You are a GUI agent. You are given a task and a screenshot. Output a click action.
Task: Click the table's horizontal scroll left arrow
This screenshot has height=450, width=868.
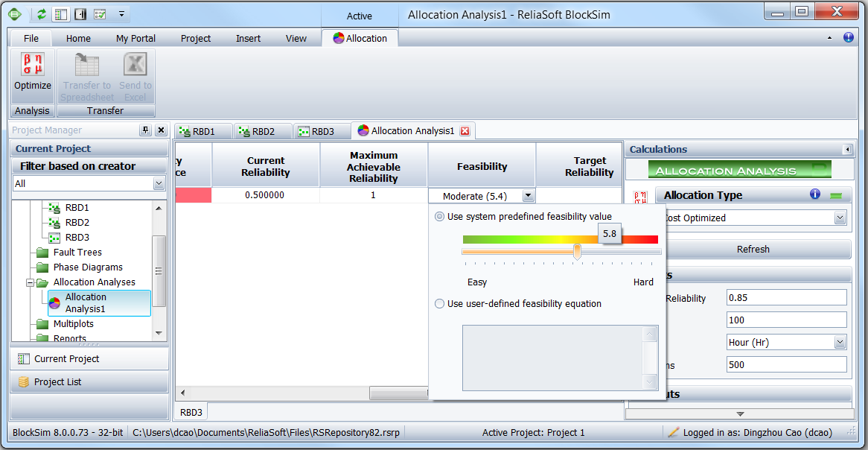coord(182,393)
